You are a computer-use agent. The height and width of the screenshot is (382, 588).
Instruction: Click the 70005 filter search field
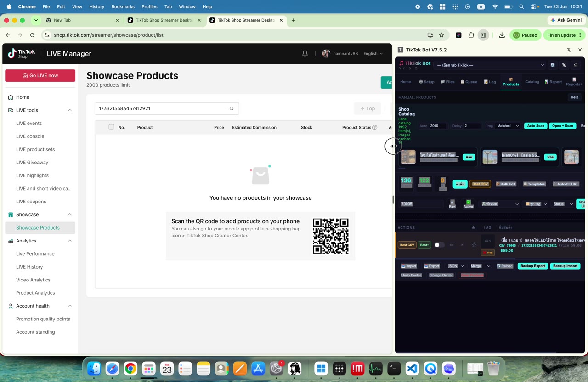click(422, 204)
